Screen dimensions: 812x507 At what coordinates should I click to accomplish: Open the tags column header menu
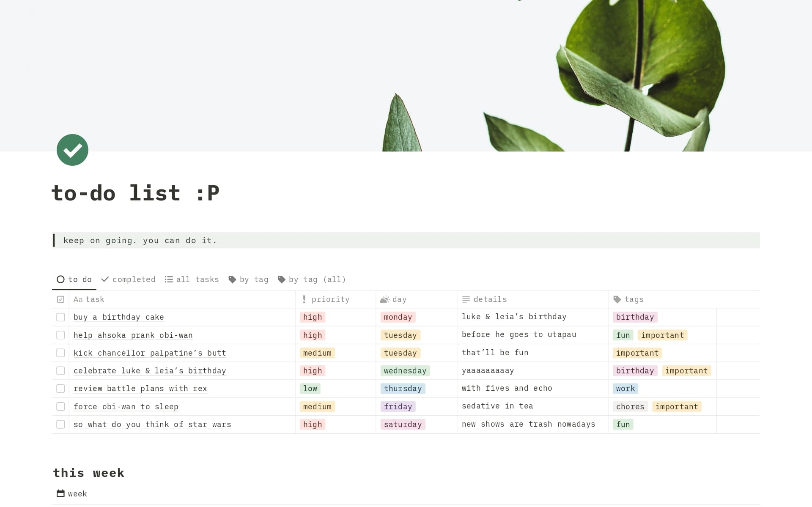click(634, 299)
